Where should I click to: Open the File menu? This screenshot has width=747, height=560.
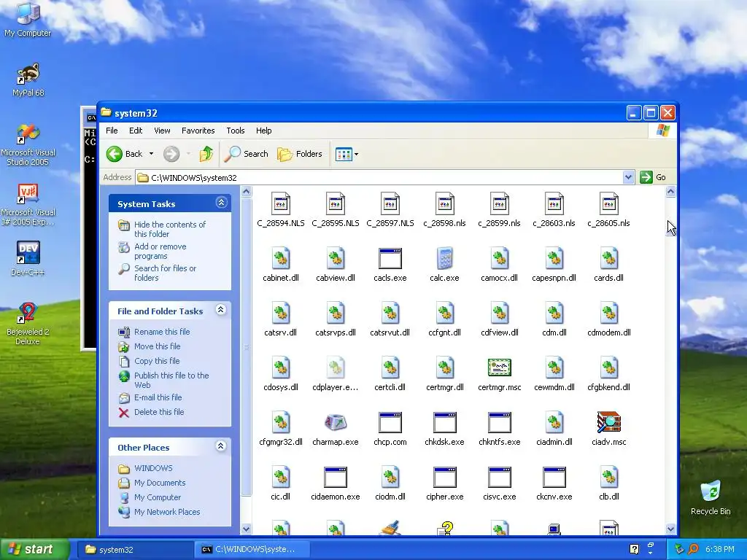coord(112,131)
